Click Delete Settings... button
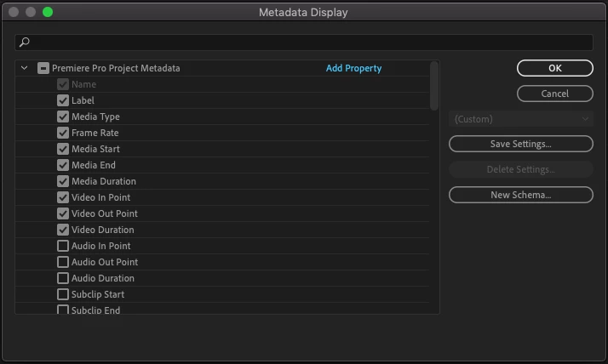608x364 pixels. pos(521,169)
